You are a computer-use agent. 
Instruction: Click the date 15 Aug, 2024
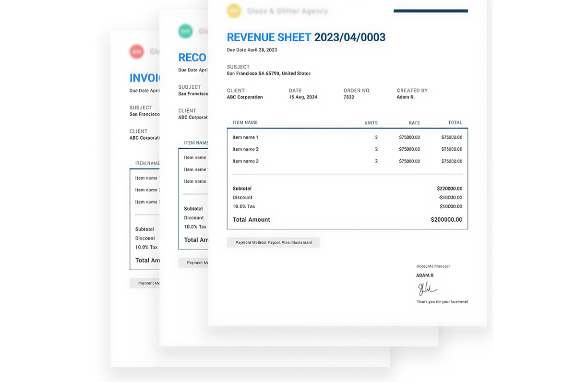303,97
